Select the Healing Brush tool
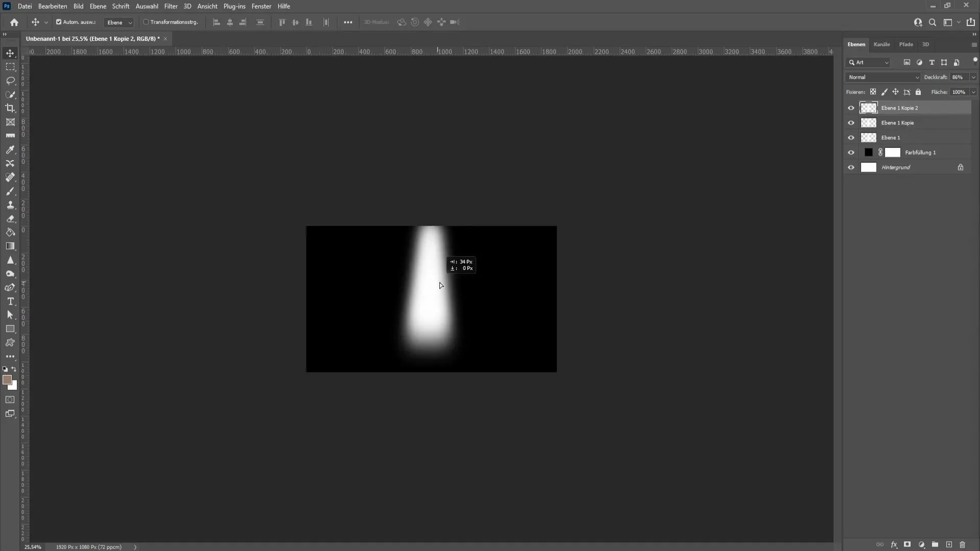The height and width of the screenshot is (551, 980). [x=10, y=177]
